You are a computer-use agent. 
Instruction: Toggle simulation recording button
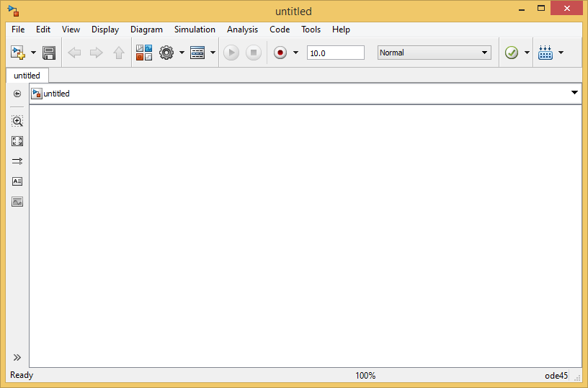tap(280, 53)
